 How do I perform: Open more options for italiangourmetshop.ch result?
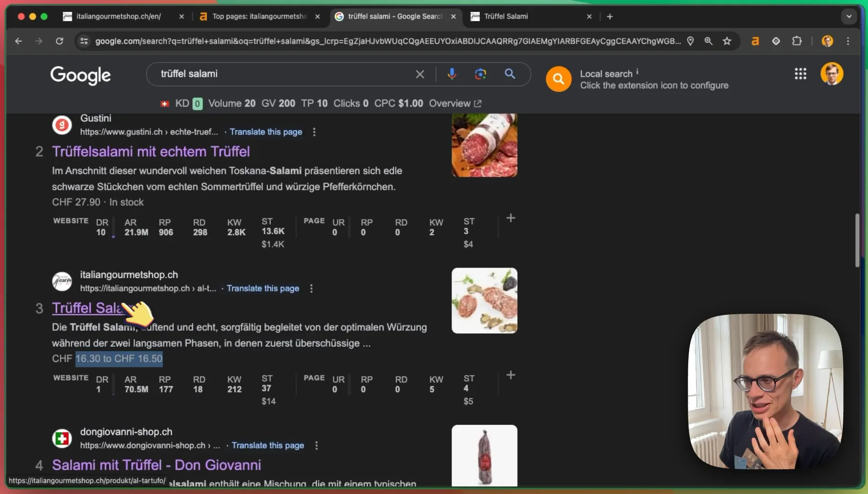click(311, 289)
